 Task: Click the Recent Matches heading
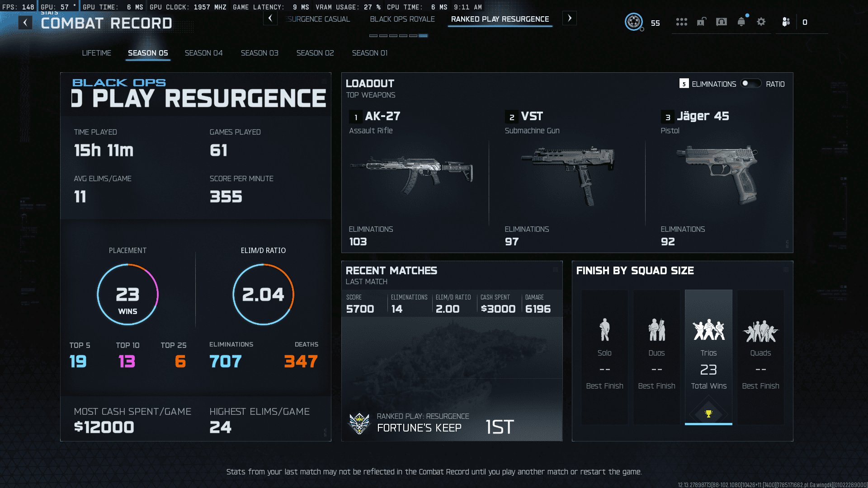click(392, 270)
